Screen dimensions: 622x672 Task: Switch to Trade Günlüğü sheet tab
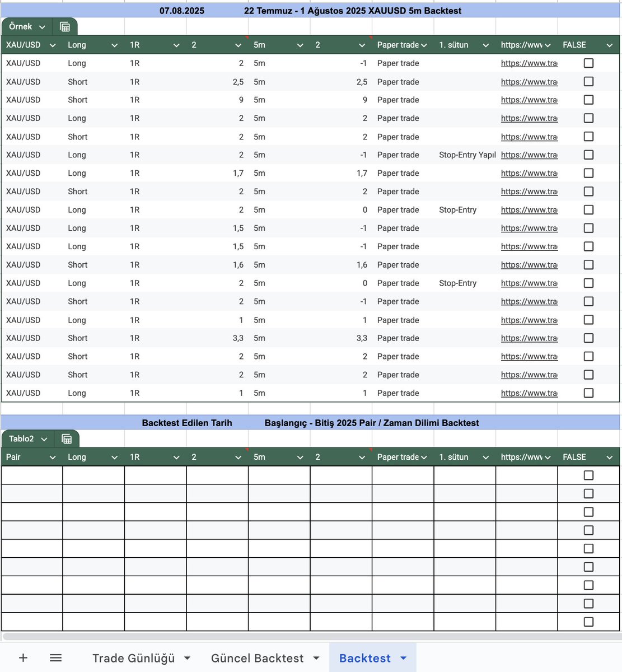(x=134, y=658)
